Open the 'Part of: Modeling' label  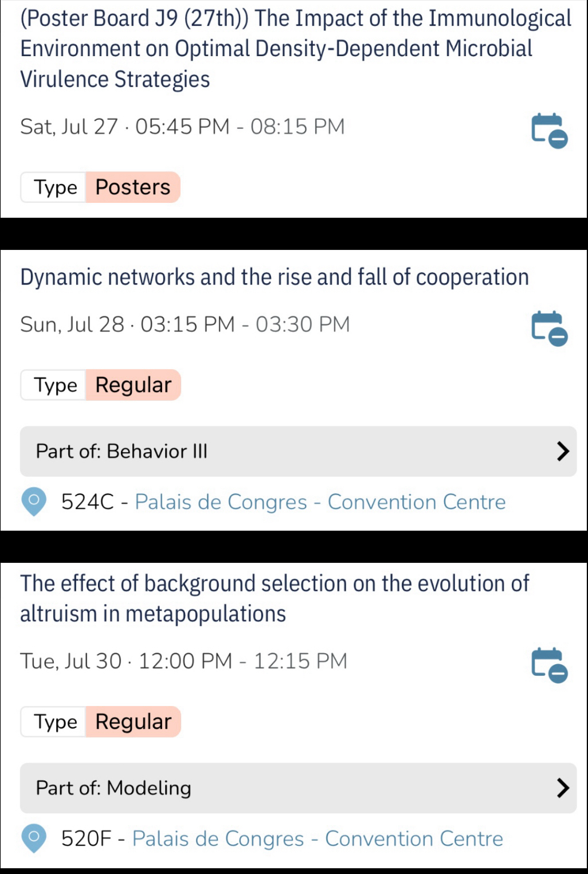(x=113, y=788)
